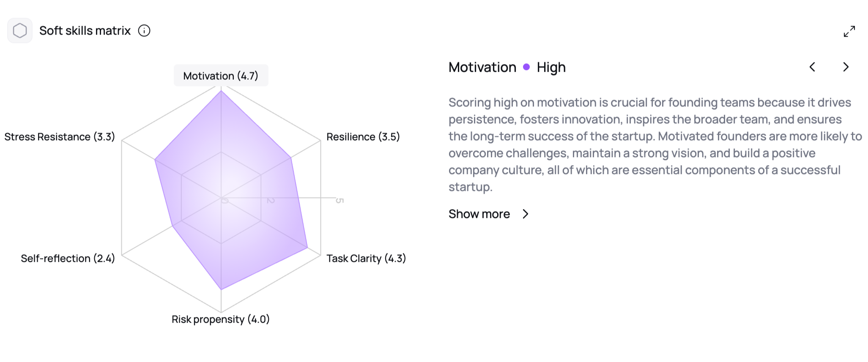Click the chevron next to Show more
Image resolution: width=868 pixels, height=362 pixels.
(526, 214)
